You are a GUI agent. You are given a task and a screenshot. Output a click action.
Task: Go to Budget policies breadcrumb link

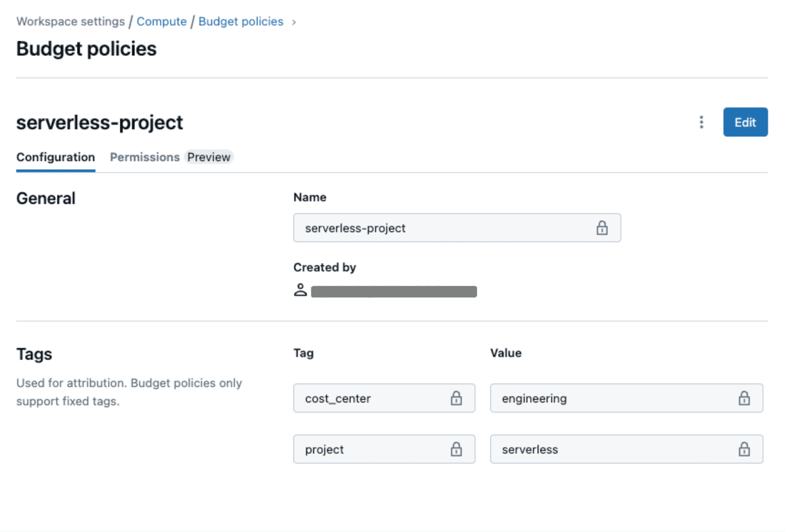click(241, 22)
